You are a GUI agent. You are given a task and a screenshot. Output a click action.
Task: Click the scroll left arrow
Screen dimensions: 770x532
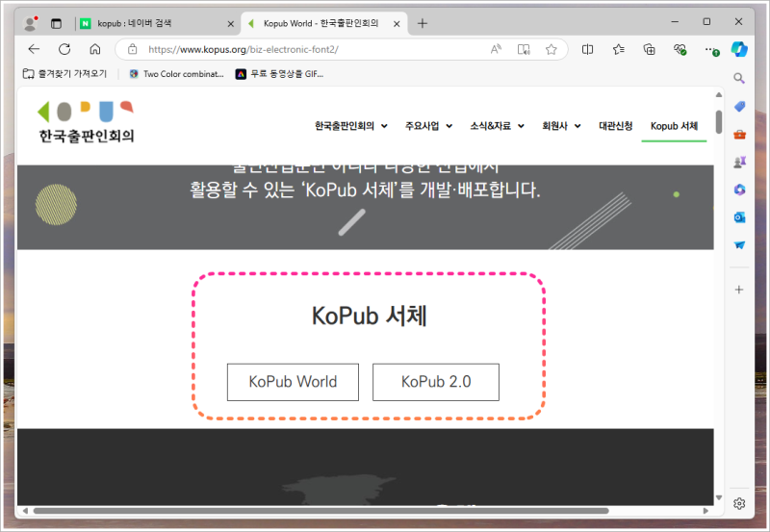pyautogui.click(x=25, y=511)
